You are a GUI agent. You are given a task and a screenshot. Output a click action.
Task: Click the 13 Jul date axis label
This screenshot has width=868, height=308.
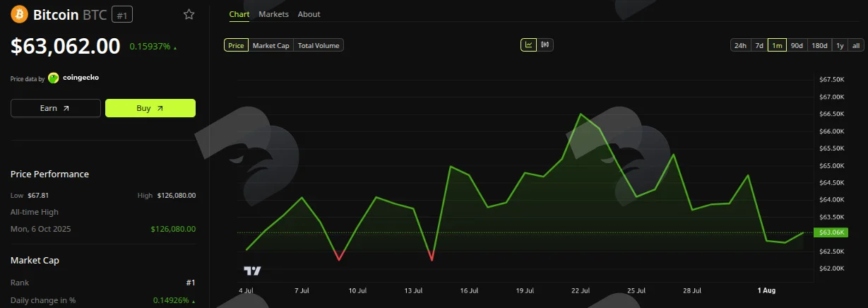(x=413, y=290)
